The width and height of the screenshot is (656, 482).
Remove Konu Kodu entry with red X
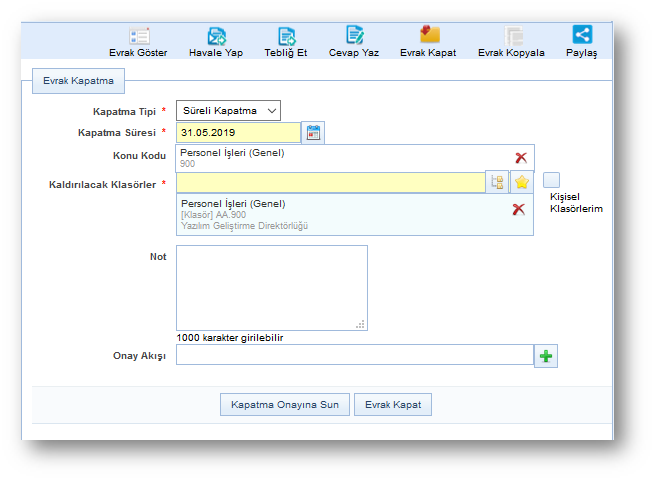coord(520,158)
